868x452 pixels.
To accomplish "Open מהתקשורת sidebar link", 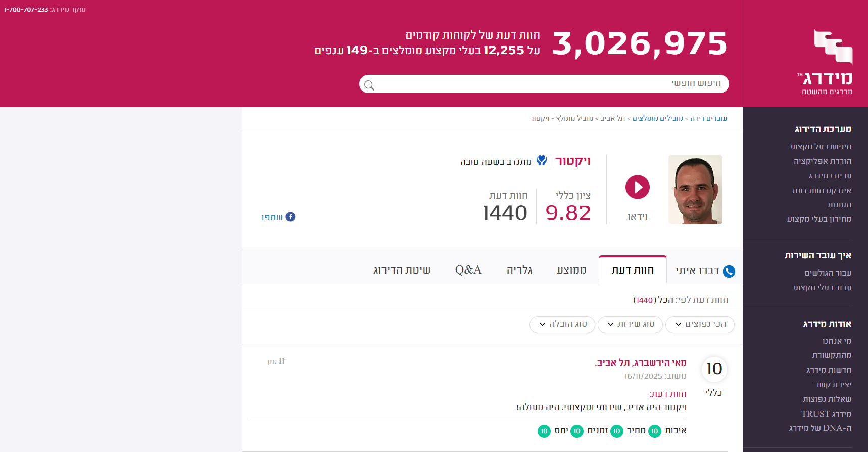I will click(832, 355).
